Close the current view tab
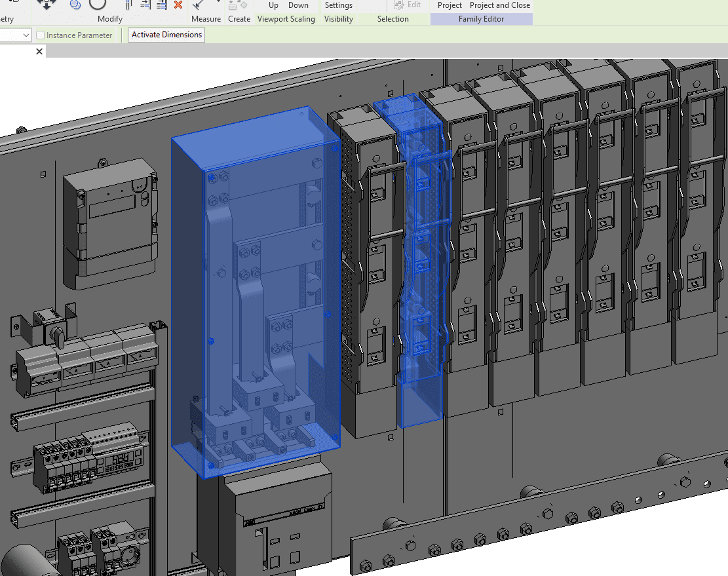 [39, 52]
